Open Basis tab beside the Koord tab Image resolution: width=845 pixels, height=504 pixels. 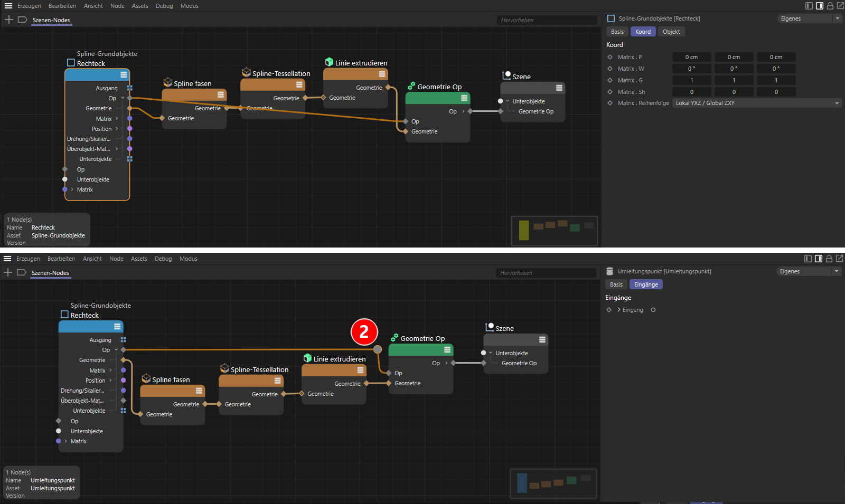click(617, 32)
